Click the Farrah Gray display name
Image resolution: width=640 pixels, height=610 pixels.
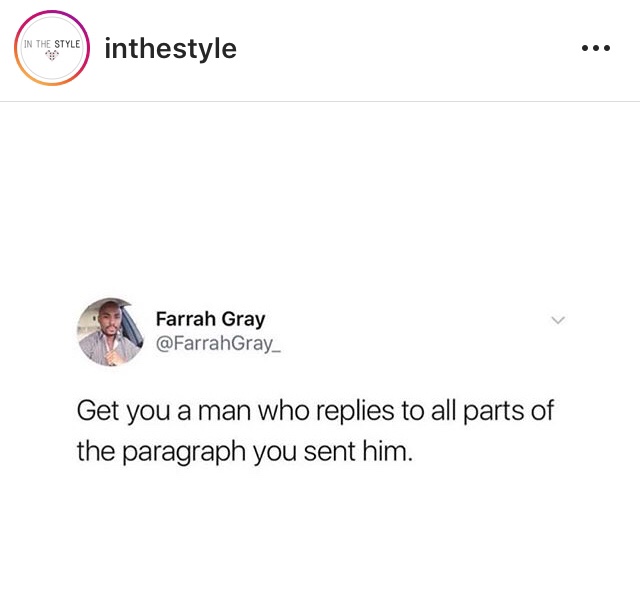211,319
